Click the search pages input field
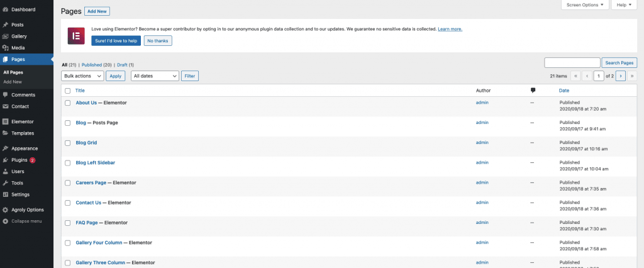 tap(572, 62)
